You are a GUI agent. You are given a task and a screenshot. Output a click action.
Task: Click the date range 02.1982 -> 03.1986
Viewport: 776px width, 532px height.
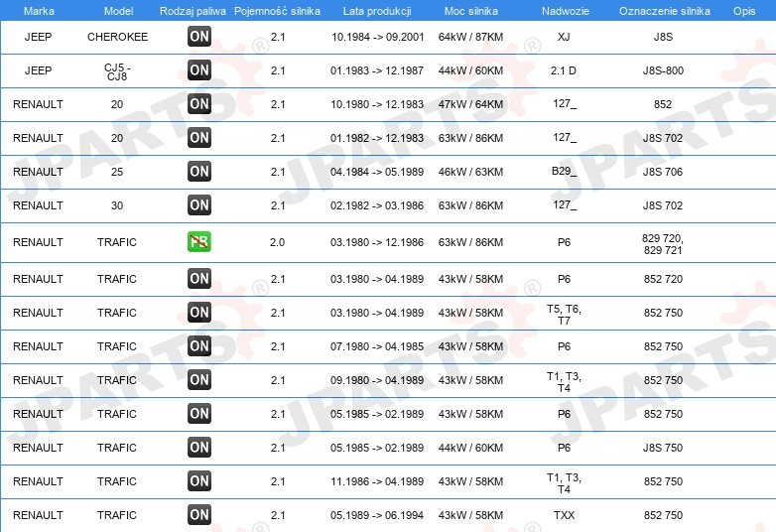click(x=377, y=205)
